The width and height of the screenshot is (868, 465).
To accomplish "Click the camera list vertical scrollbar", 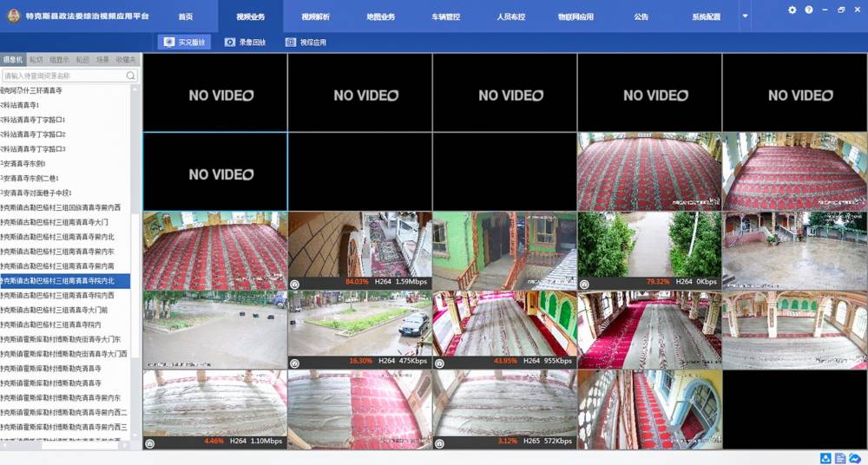I will click(x=135, y=260).
